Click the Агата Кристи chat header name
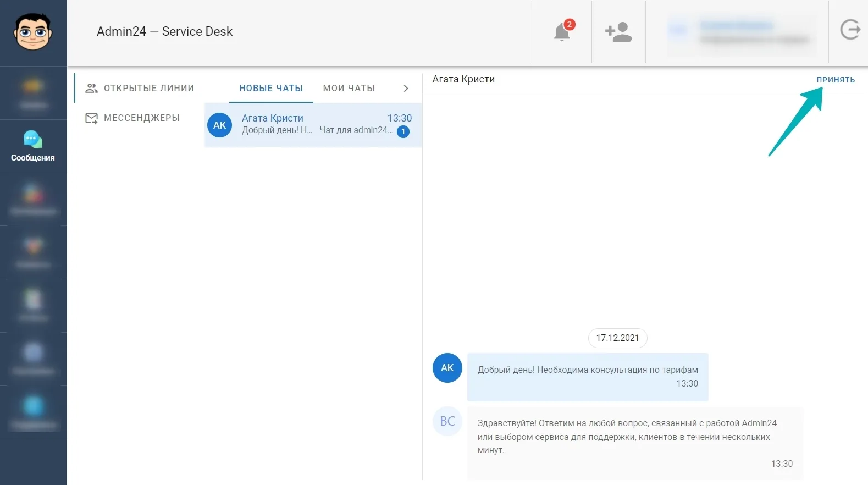 463,79
